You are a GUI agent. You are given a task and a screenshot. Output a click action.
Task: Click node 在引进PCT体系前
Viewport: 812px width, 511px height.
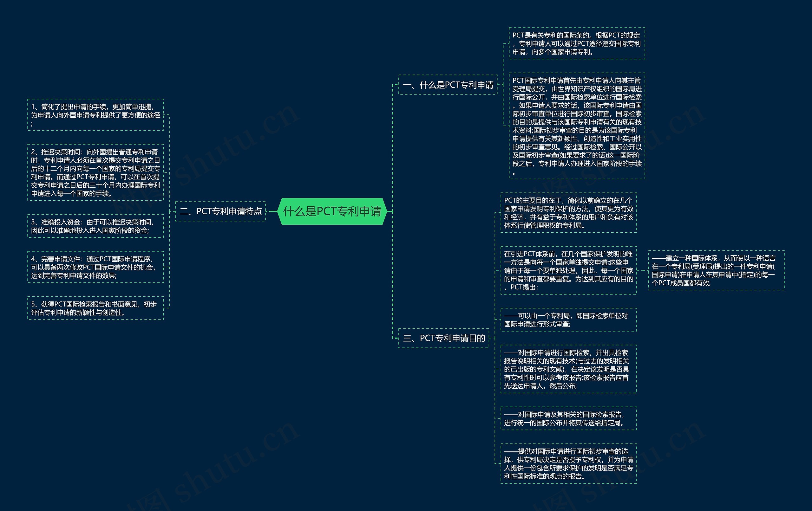pyautogui.click(x=568, y=270)
